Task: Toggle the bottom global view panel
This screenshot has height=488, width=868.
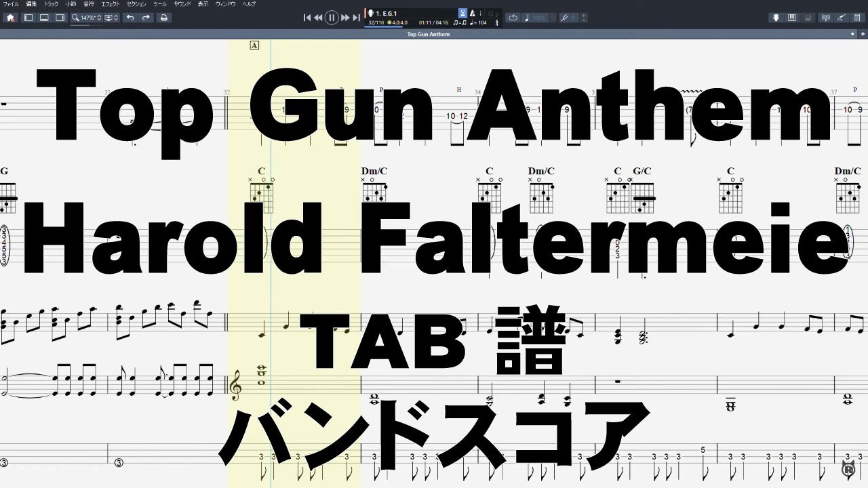Action: pyautogui.click(x=44, y=18)
